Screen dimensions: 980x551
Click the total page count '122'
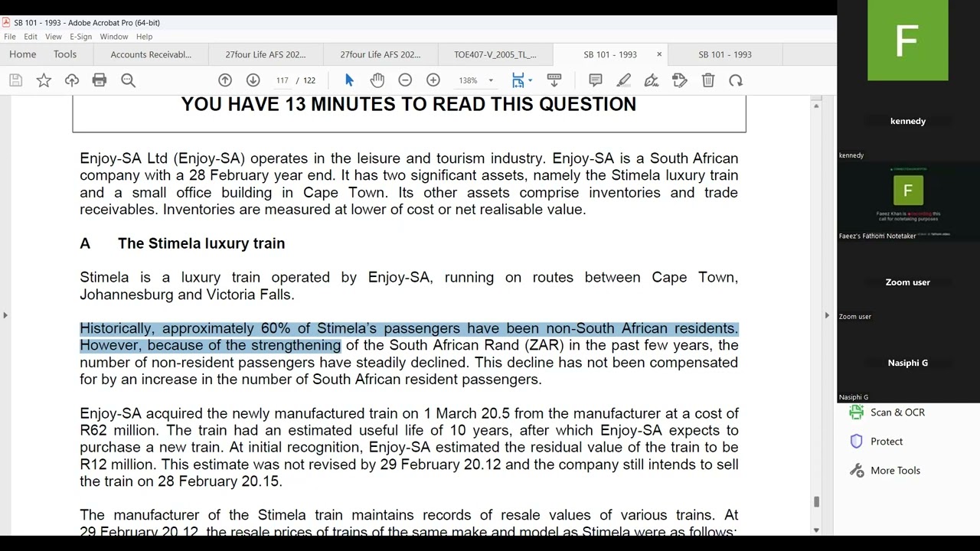pyautogui.click(x=309, y=80)
